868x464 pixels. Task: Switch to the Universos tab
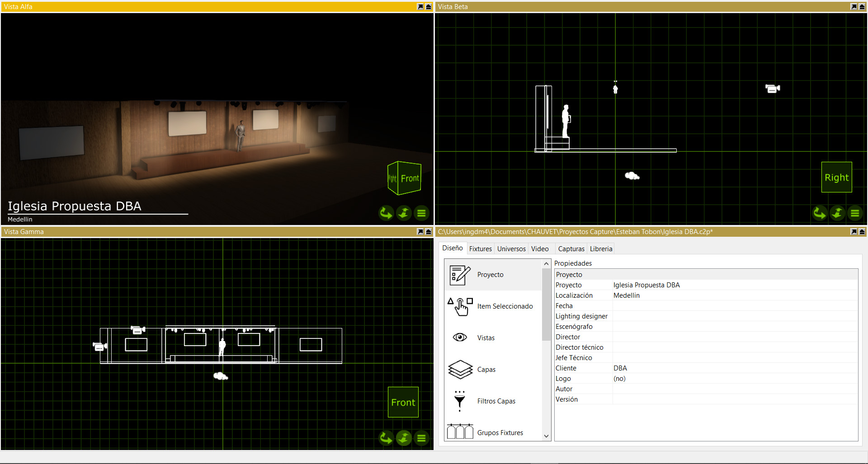[x=511, y=248]
